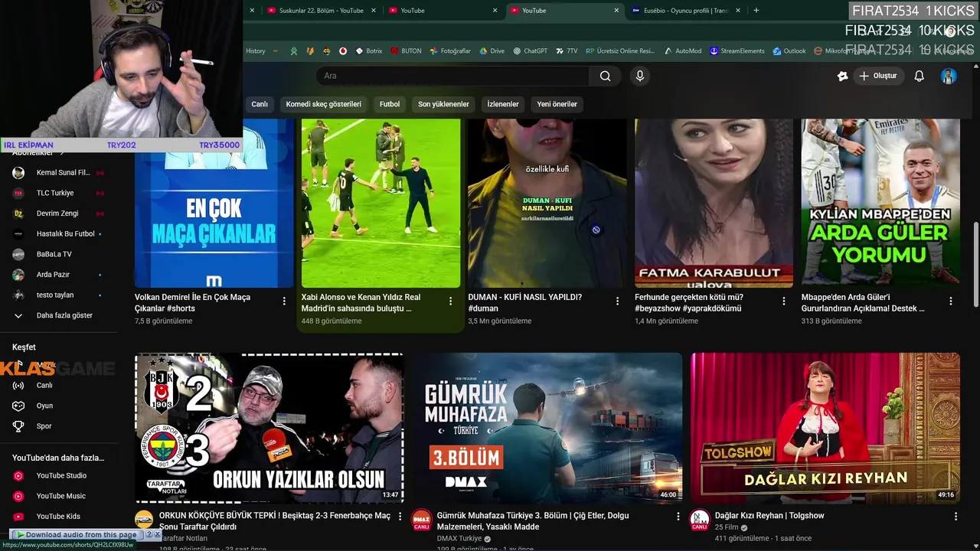Close the download audio bar
This screenshot has width=980, height=551.
click(158, 535)
